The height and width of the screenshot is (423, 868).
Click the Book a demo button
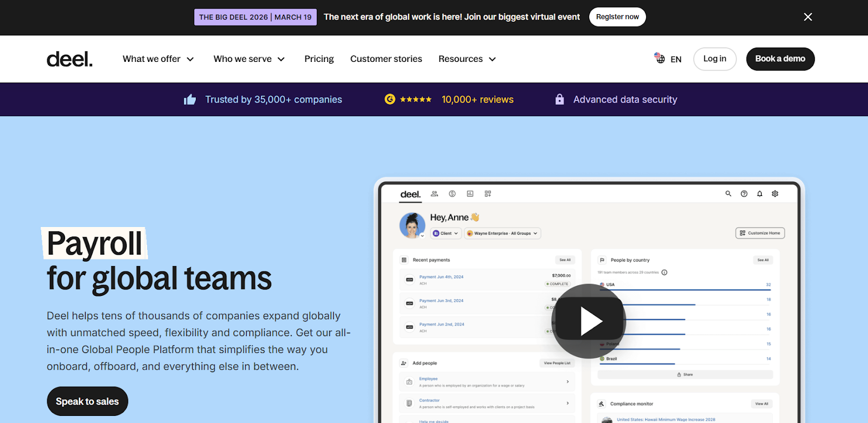780,59
